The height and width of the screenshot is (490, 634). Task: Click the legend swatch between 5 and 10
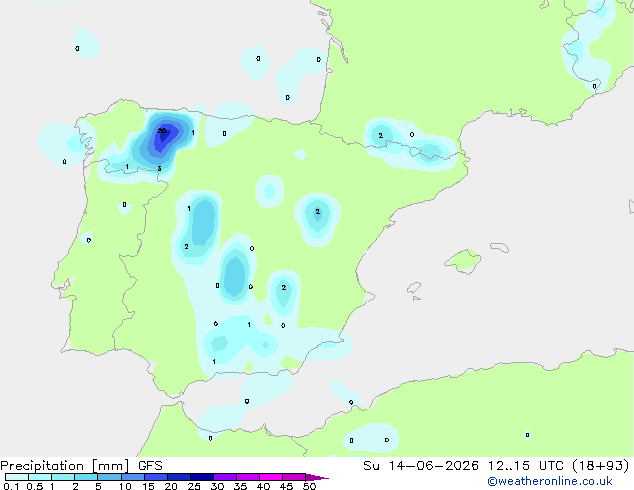coord(109,477)
